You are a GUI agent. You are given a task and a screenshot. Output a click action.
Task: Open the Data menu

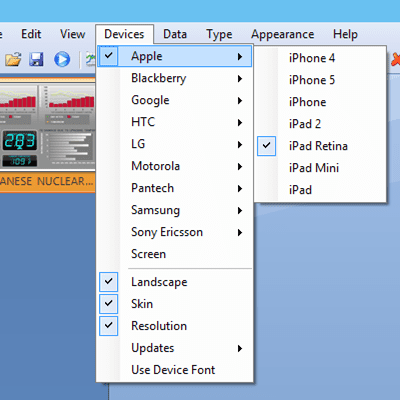pyautogui.click(x=175, y=34)
